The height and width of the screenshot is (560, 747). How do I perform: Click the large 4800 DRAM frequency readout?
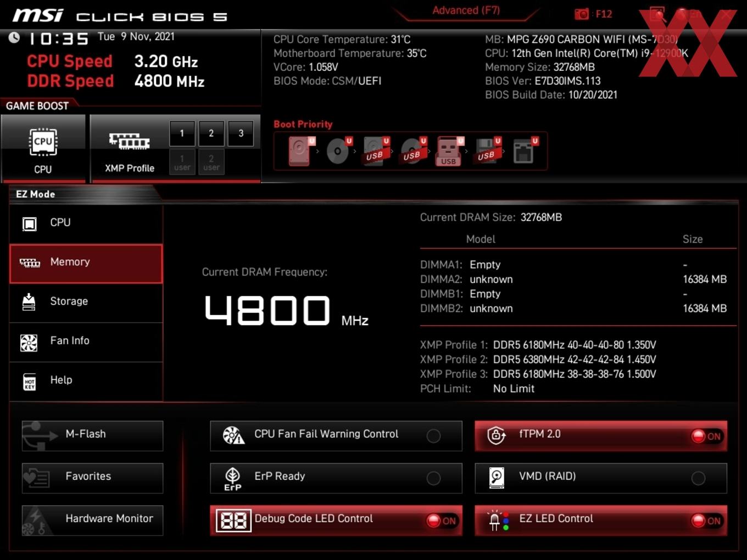tap(267, 310)
